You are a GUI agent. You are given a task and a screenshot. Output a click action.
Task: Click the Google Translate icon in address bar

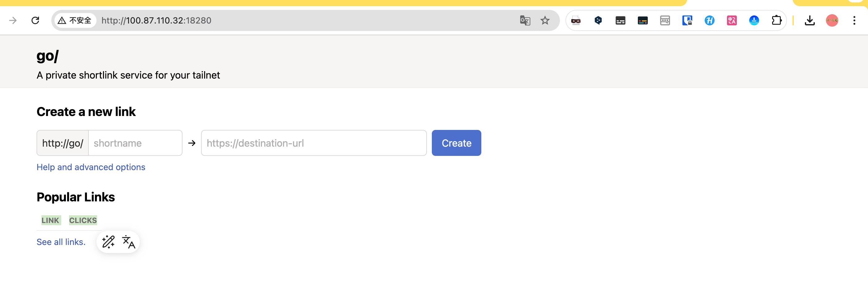click(x=525, y=20)
